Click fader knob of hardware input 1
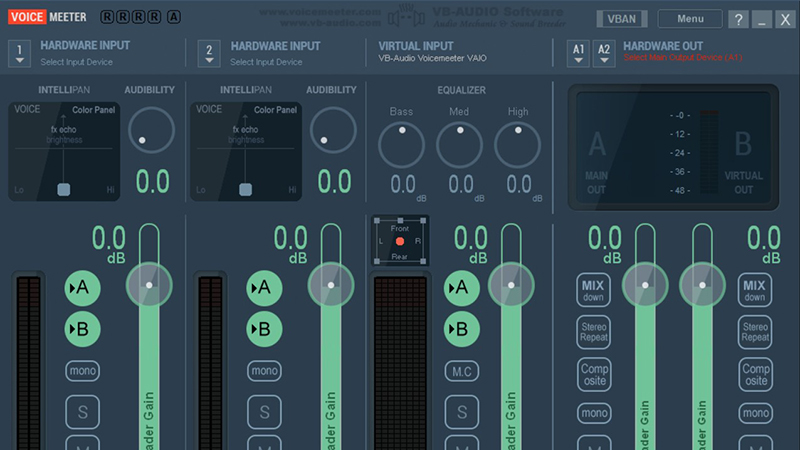 coord(149,285)
